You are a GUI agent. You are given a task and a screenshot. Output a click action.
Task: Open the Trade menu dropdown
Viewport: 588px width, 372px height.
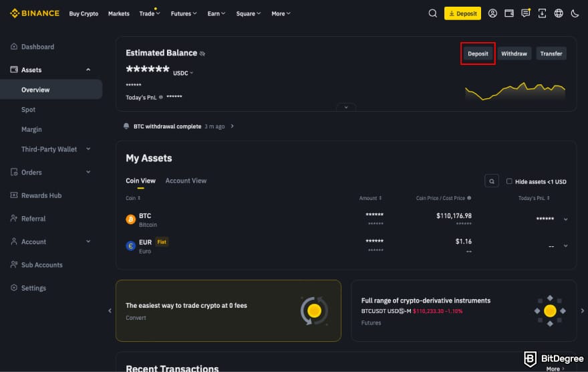[x=150, y=13]
